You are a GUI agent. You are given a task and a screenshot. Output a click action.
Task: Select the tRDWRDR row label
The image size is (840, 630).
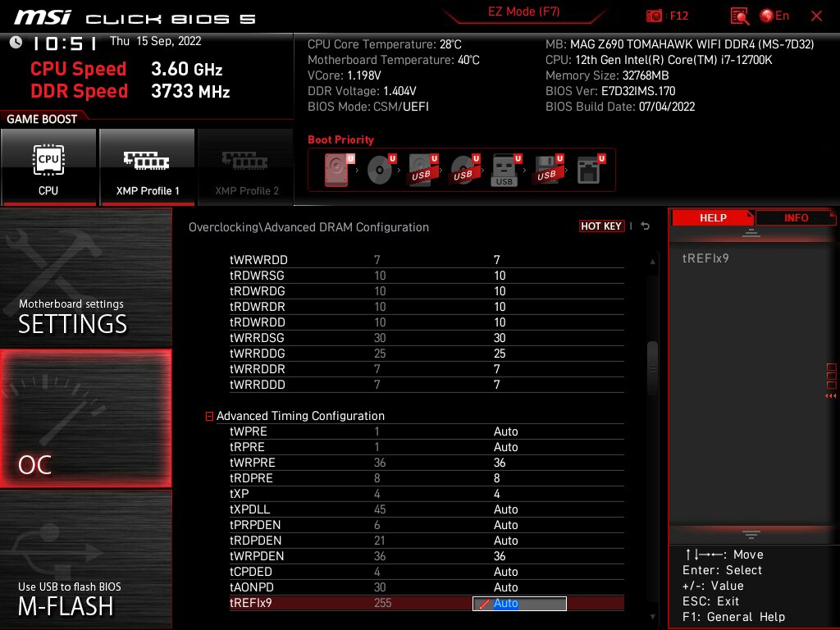pyautogui.click(x=257, y=307)
